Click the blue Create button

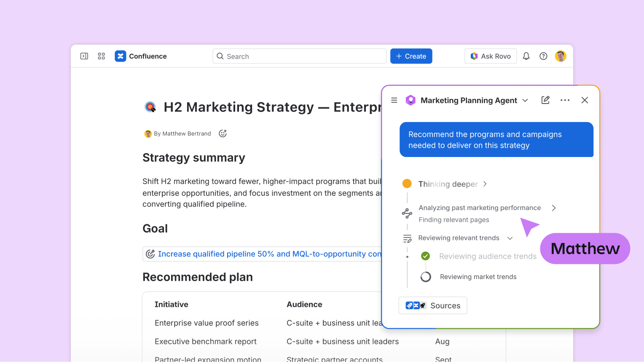[x=411, y=56]
